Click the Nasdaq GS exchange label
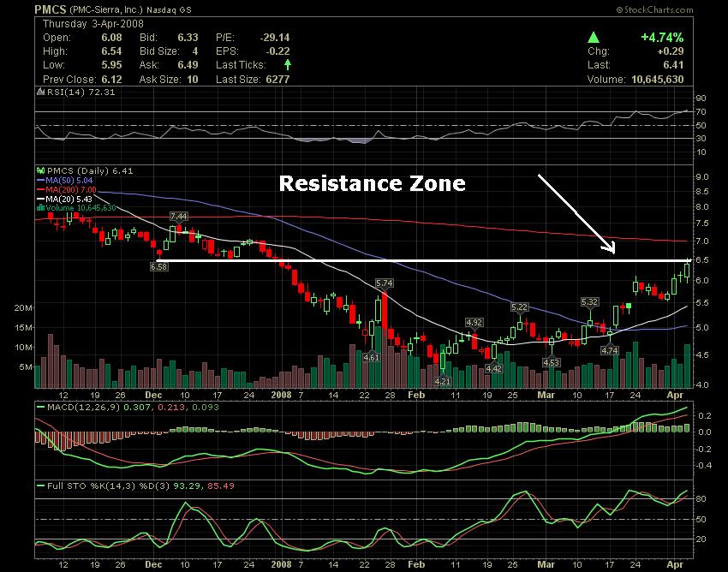 [x=169, y=9]
